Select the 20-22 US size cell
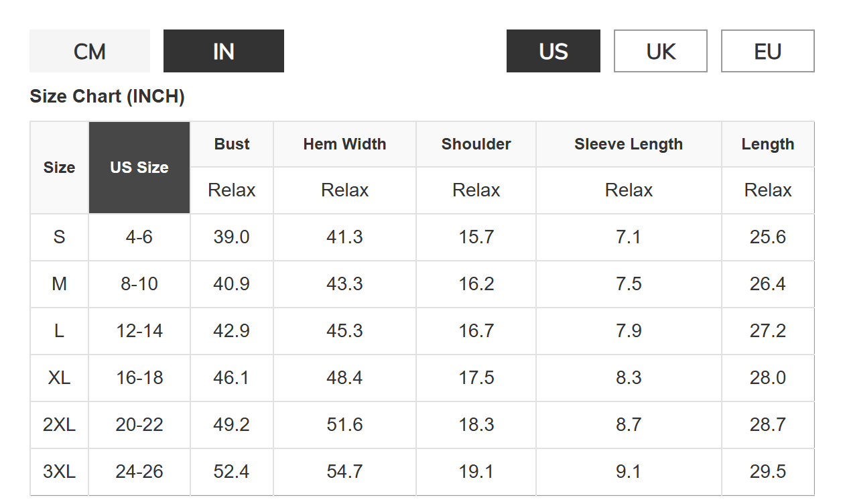Image resolution: width=843 pixels, height=504 pixels. [x=139, y=425]
